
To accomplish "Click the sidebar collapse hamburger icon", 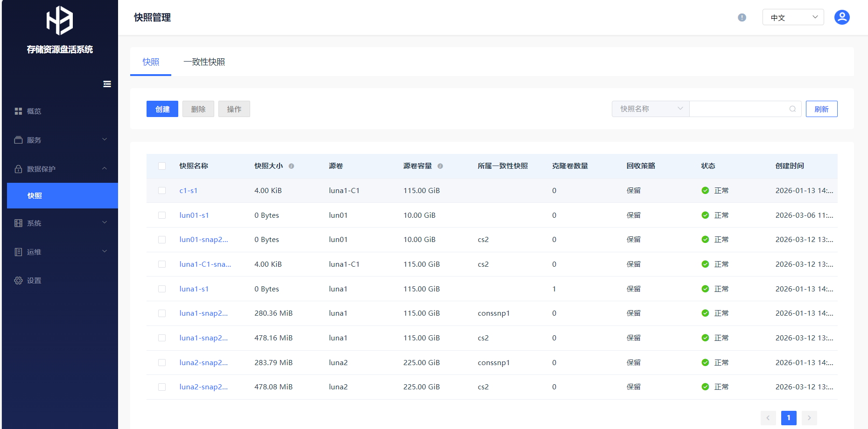I will click(x=107, y=84).
